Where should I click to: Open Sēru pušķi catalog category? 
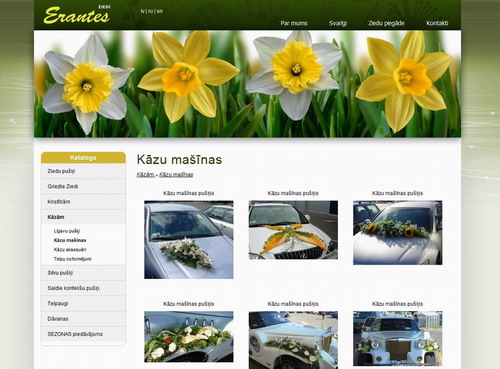tap(83, 273)
